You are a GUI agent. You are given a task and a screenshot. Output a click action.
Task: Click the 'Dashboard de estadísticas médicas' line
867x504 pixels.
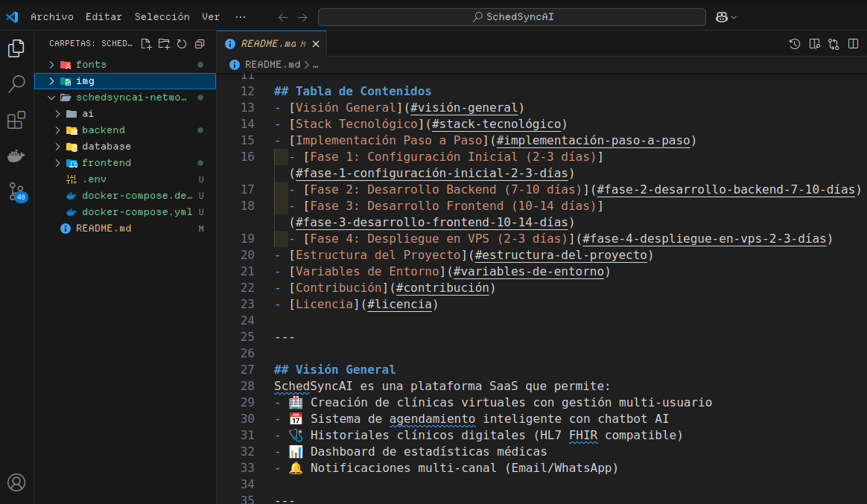coord(428,451)
